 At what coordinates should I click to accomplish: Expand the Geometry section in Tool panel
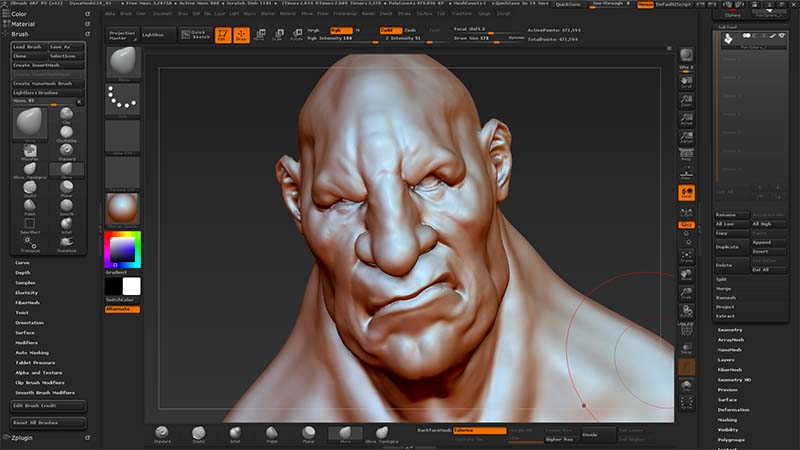[x=730, y=330]
